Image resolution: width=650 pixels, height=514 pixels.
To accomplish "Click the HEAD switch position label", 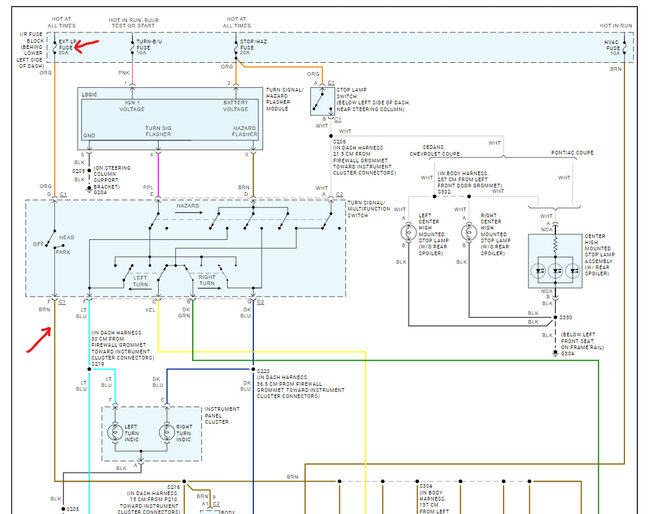I will (x=67, y=238).
